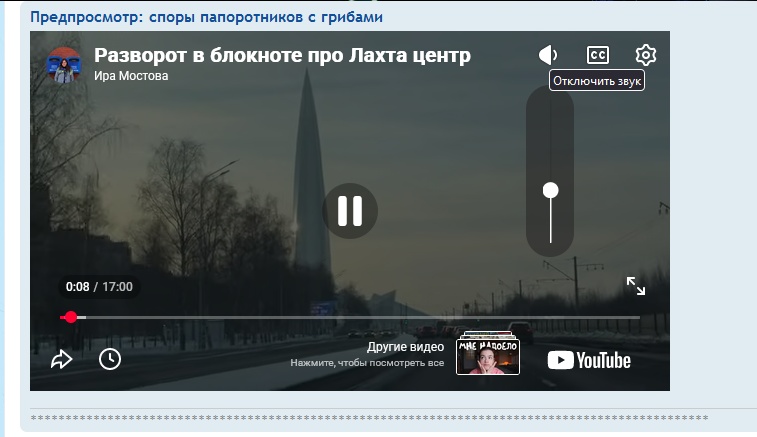Click the 0:08 / 17:00 time display
Screen dimensions: 757x437
99,287
